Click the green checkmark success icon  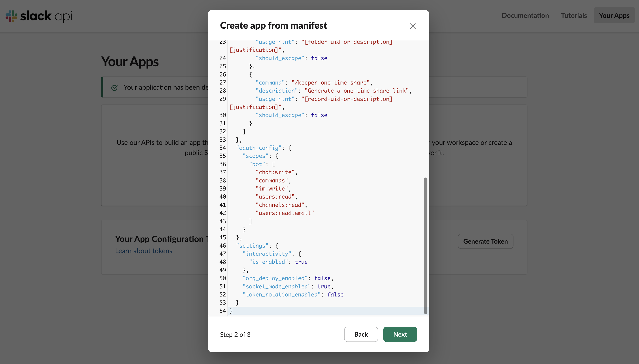115,87
